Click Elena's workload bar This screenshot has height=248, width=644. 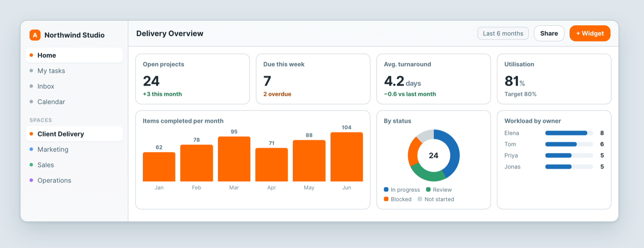569,133
